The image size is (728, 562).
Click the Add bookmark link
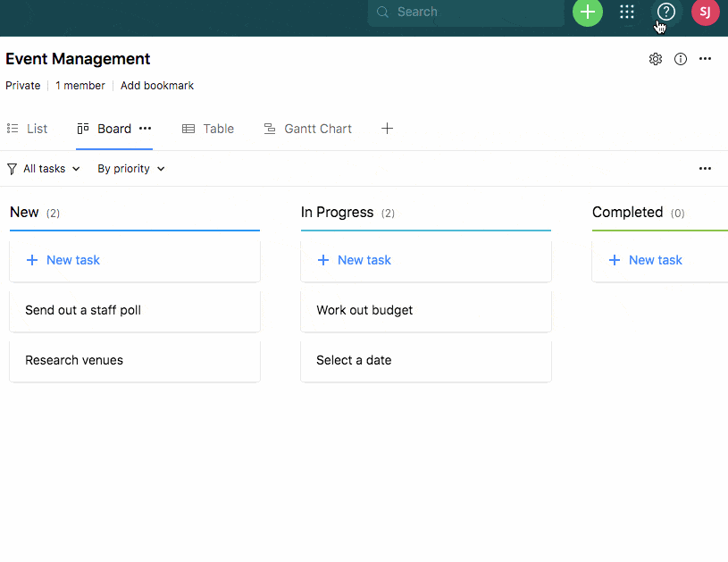pos(157,86)
